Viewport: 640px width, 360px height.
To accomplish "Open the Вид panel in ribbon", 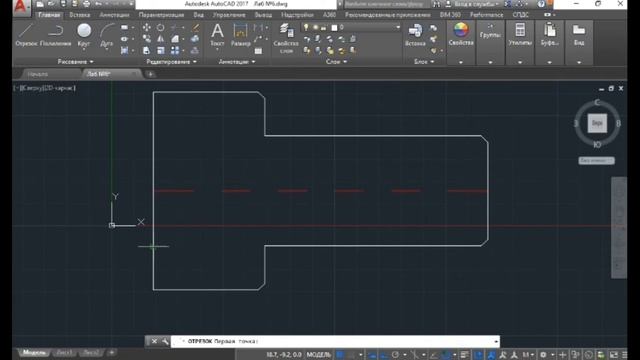I will coord(579,34).
